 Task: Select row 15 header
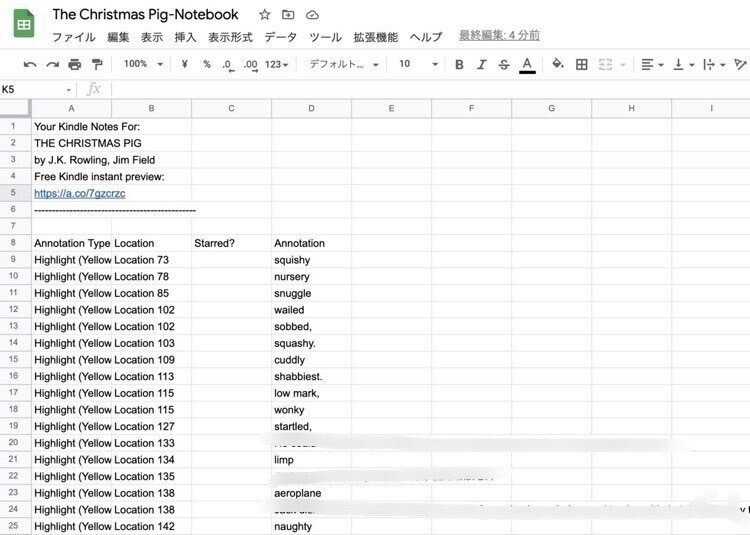point(13,360)
